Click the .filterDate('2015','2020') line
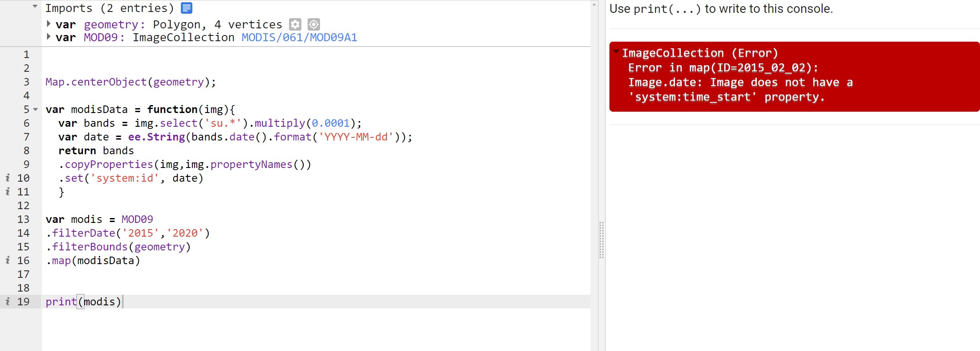 pyautogui.click(x=128, y=233)
